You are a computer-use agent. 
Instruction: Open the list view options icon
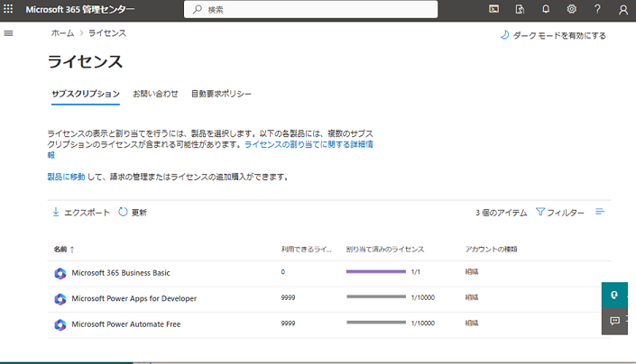coord(600,212)
